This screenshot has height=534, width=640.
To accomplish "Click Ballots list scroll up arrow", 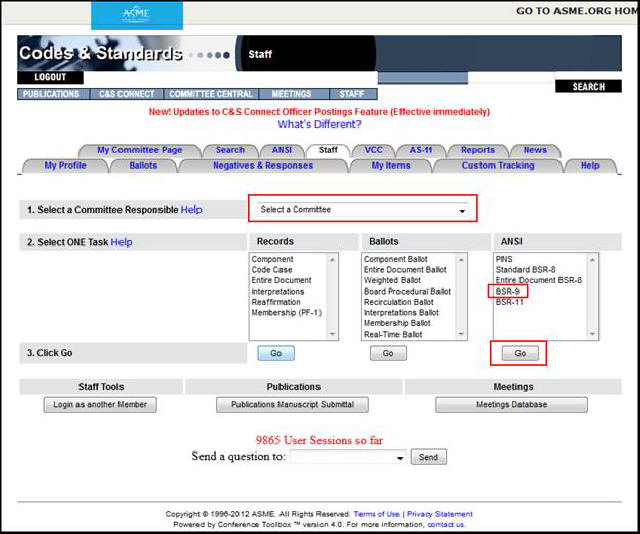I will click(x=461, y=260).
